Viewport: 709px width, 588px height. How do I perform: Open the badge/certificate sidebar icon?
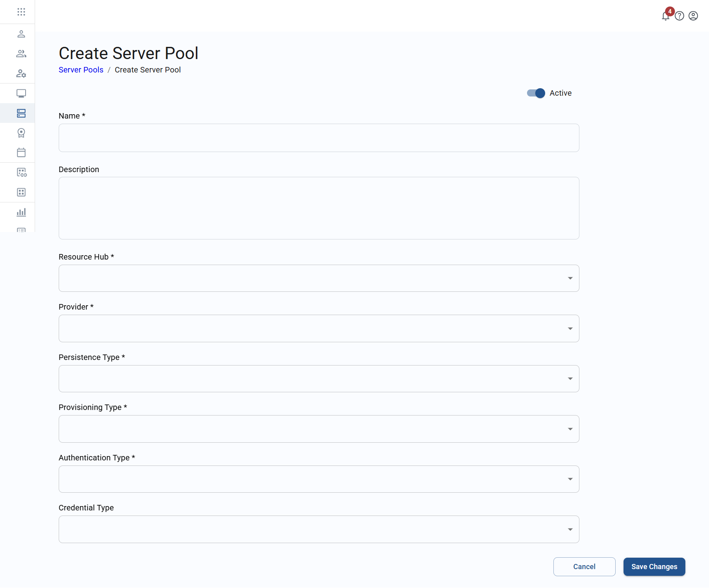tap(21, 133)
